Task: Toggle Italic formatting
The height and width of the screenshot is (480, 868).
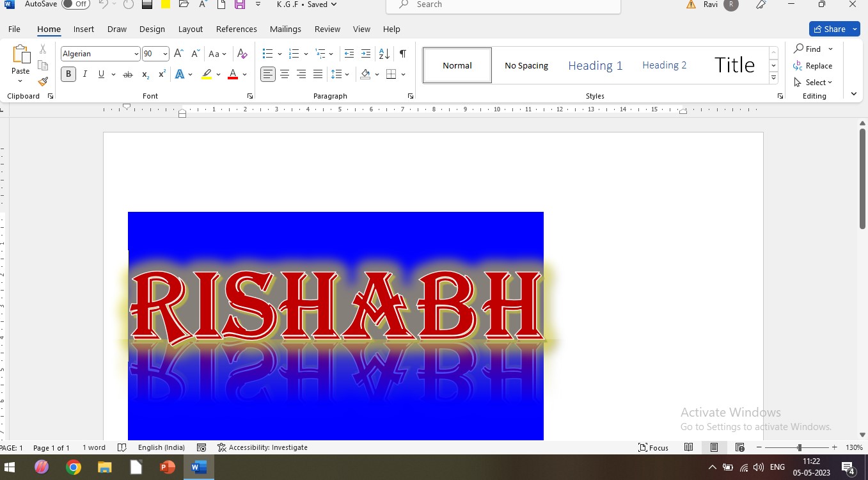Action: click(84, 74)
